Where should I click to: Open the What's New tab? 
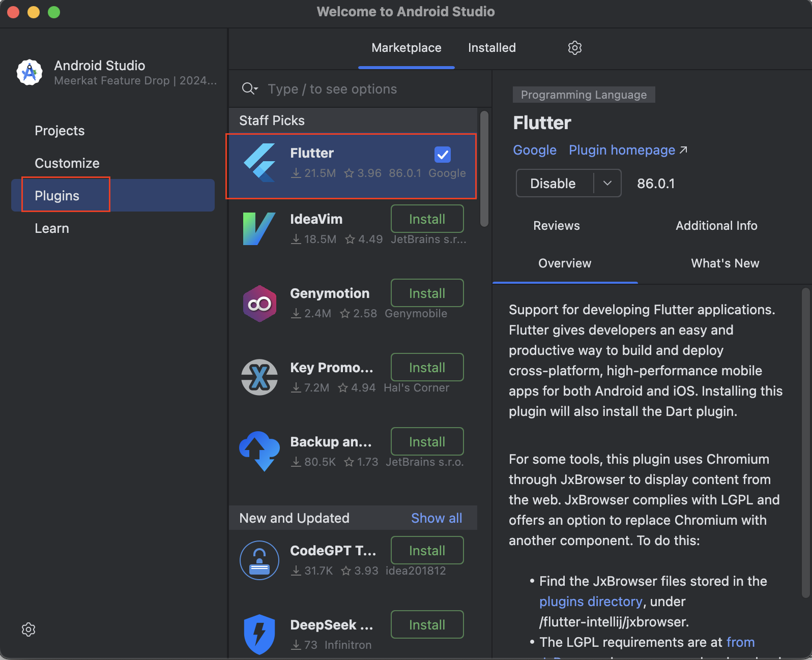(x=725, y=263)
